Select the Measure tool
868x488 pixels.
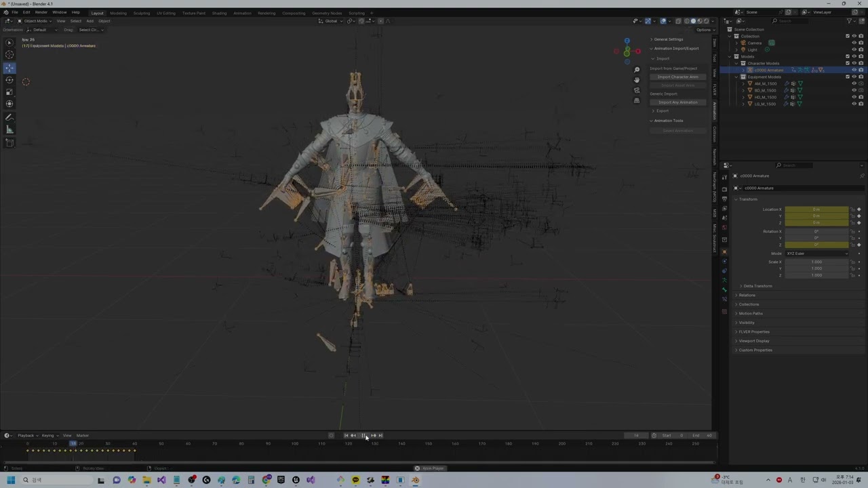(x=9, y=129)
